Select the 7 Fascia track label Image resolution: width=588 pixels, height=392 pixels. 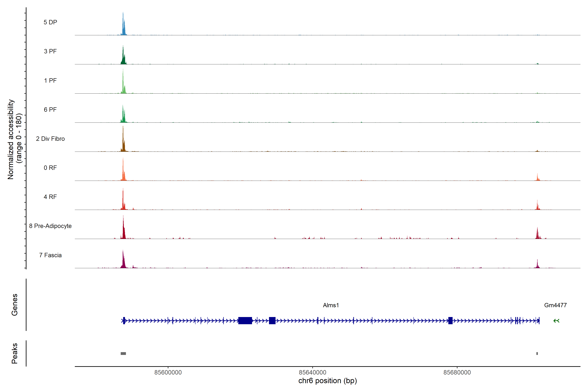click(50, 255)
